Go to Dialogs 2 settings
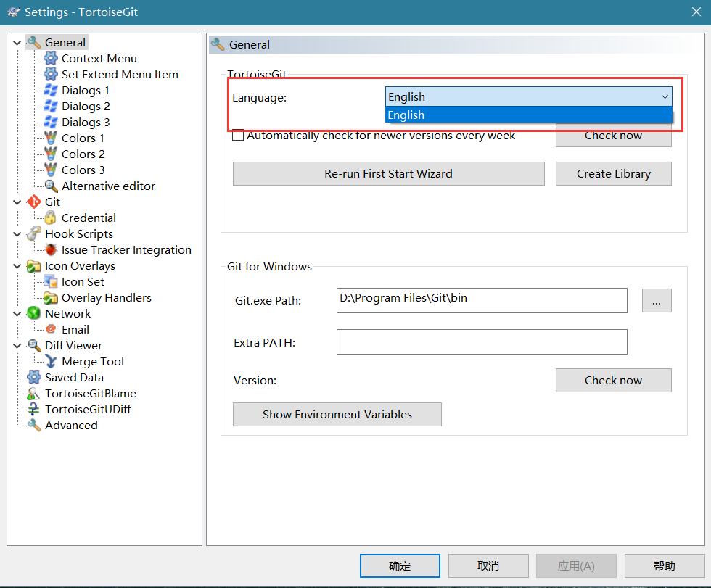This screenshot has height=588, width=711. point(86,107)
